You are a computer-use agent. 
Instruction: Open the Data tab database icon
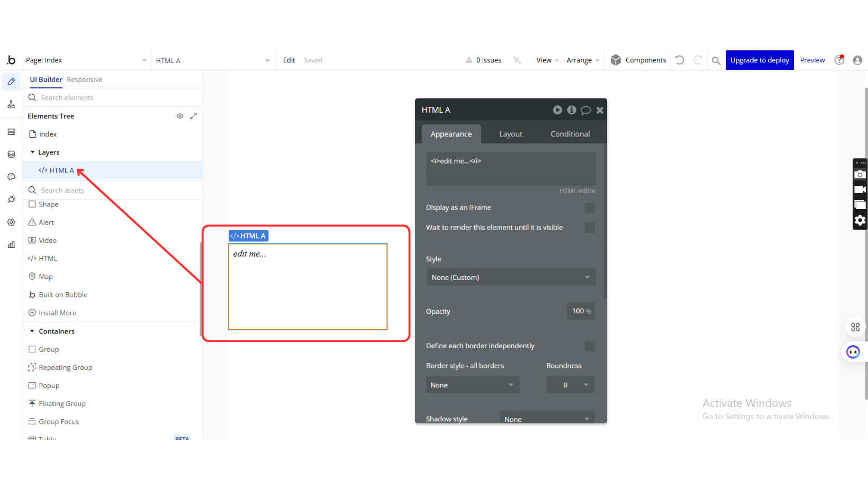tap(11, 155)
